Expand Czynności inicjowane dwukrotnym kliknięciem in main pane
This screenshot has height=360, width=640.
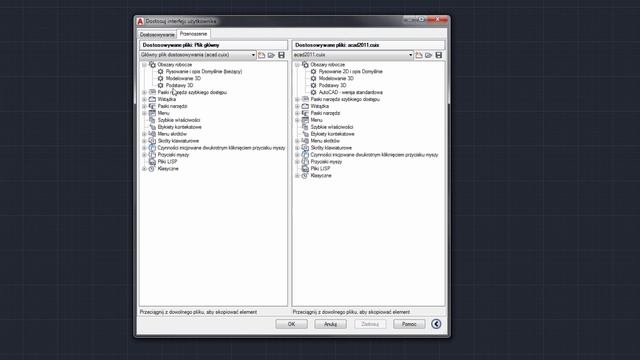point(144,148)
